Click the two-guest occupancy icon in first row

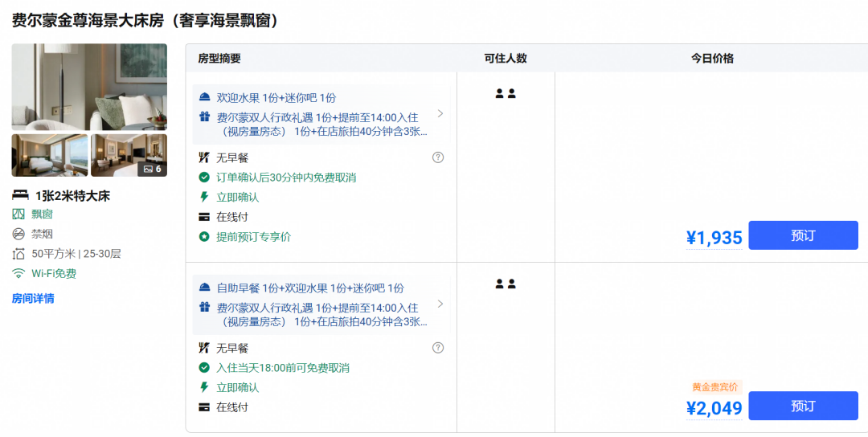pyautogui.click(x=506, y=93)
